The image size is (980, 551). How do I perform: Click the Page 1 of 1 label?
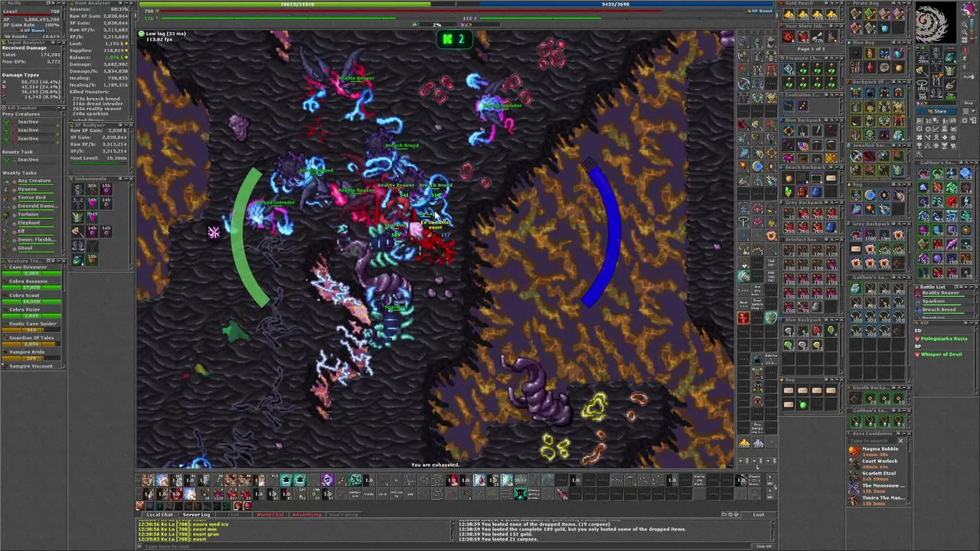click(812, 49)
